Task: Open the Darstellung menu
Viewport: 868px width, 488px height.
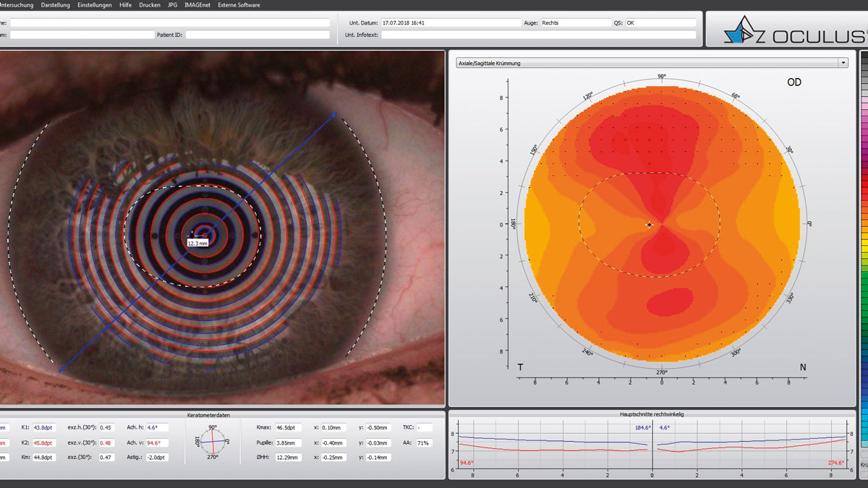Action: pyautogui.click(x=56, y=5)
